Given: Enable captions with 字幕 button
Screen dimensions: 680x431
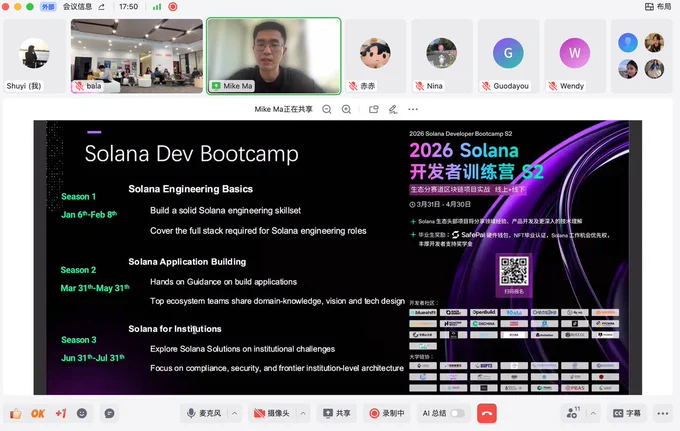Looking at the screenshot, I should [627, 414].
